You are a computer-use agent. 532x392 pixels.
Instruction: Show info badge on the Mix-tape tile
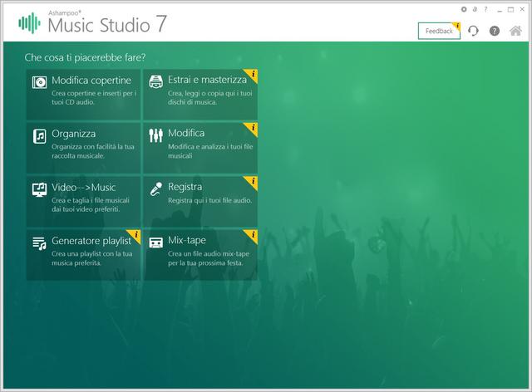pyautogui.click(x=253, y=235)
